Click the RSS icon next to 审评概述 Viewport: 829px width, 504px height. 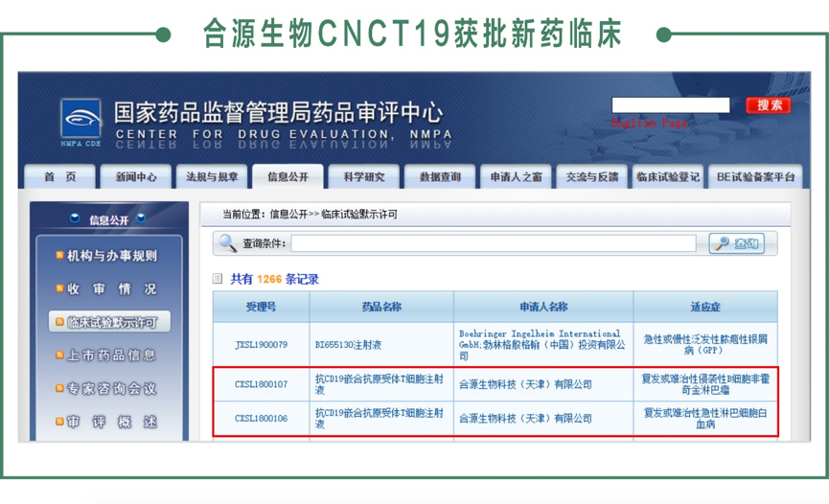[59, 422]
